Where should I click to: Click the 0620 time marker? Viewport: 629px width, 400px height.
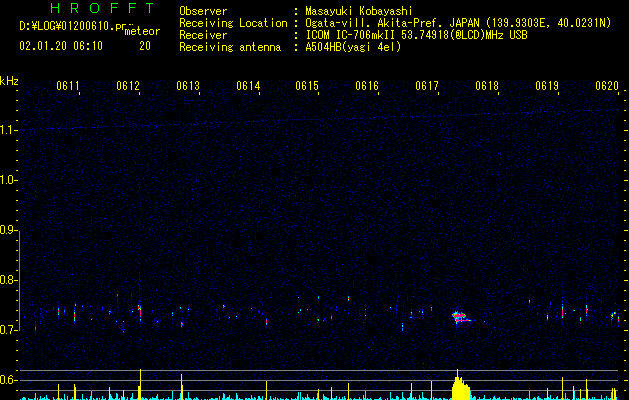point(607,86)
